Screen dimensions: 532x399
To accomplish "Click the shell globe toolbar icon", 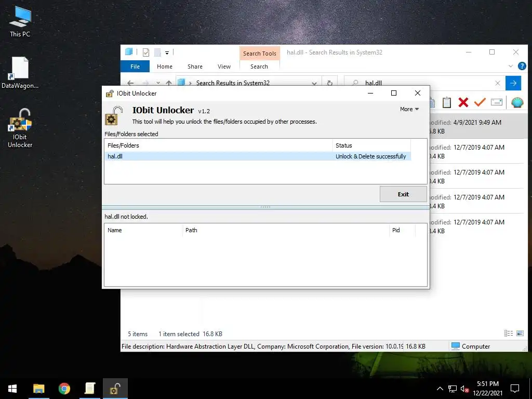I will pyautogui.click(x=517, y=102).
